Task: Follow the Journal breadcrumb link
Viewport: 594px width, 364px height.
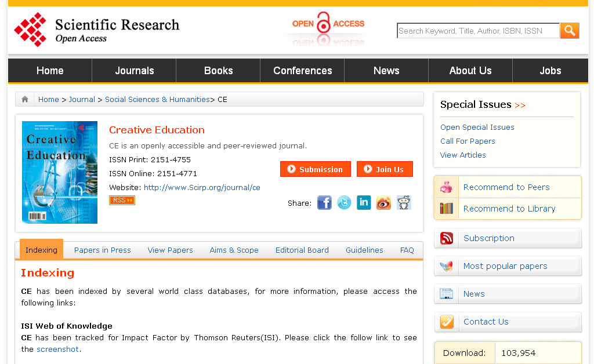Action: 82,100
